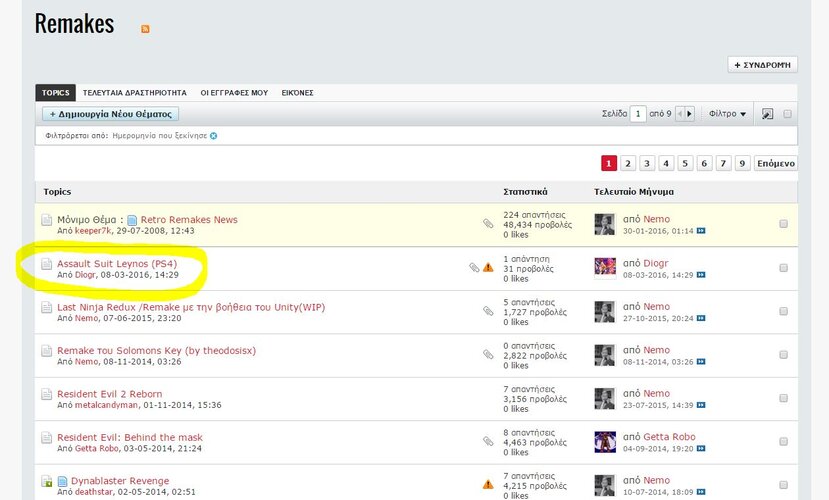Check the Resident Evil 2 Reborn checkbox
The width and height of the screenshot is (829, 500).
coord(784,397)
